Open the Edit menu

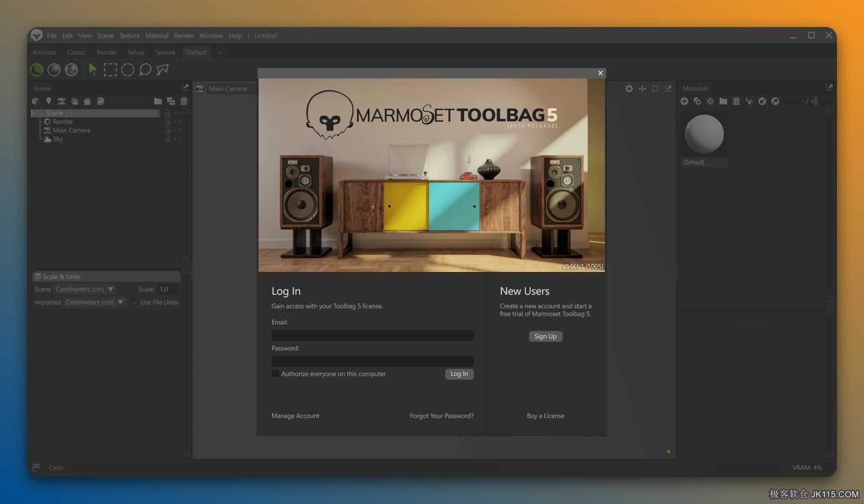67,36
